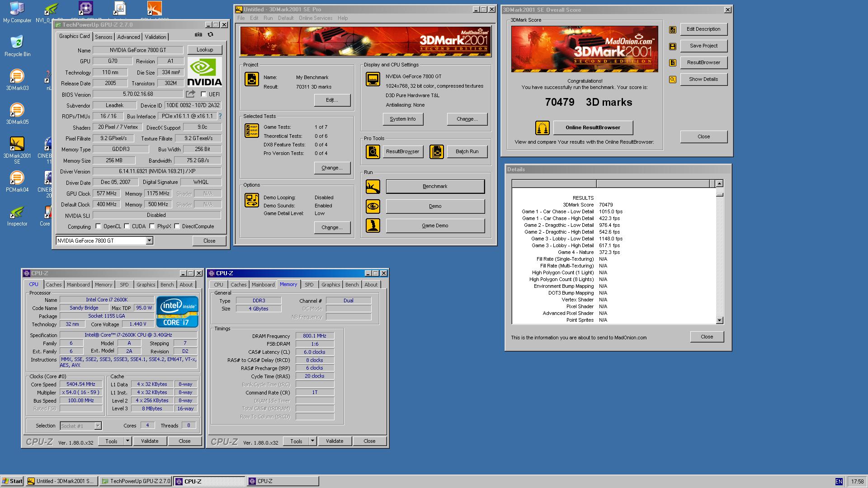868x488 pixels.
Task: Open the My Computer desktop icon
Action: (x=17, y=13)
